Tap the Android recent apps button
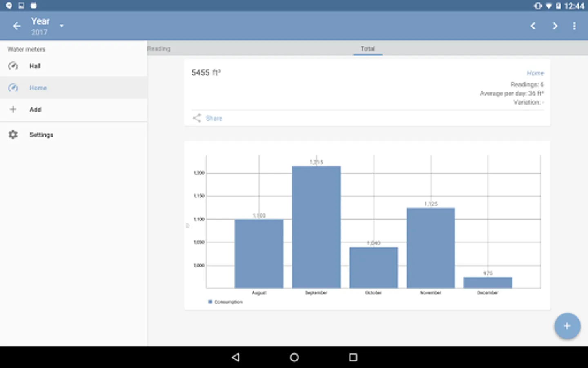 (x=353, y=357)
